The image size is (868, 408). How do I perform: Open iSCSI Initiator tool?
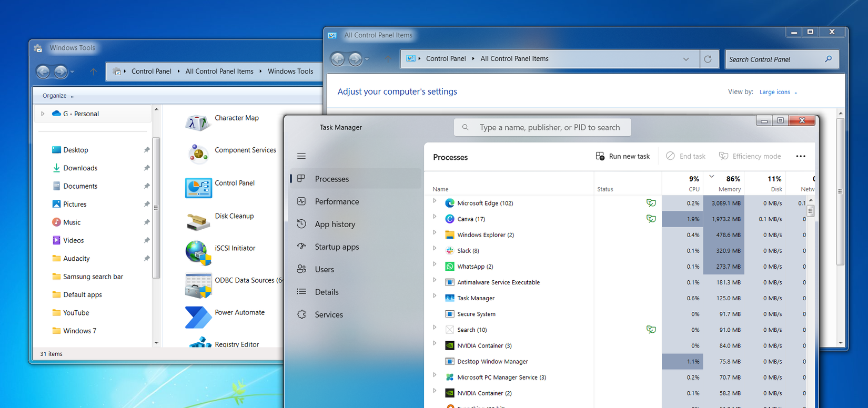click(220, 252)
